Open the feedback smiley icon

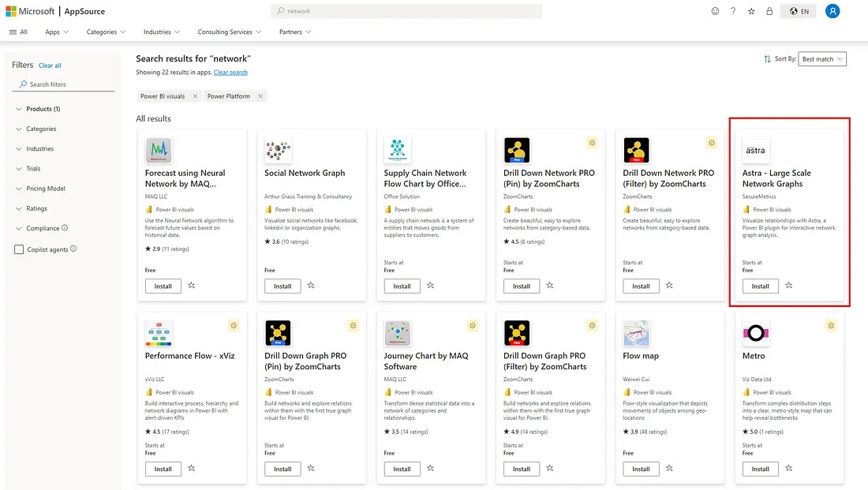click(715, 11)
